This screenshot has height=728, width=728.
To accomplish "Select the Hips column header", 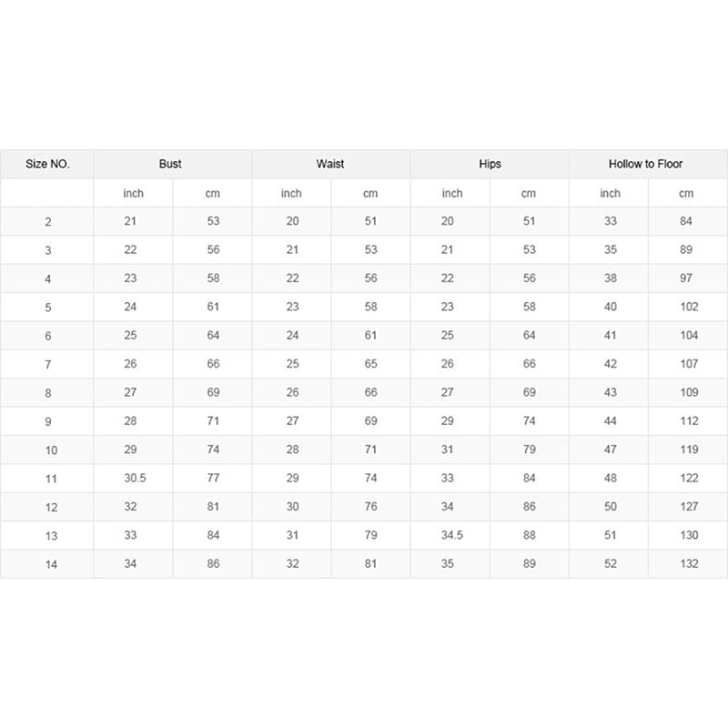I will [490, 165].
